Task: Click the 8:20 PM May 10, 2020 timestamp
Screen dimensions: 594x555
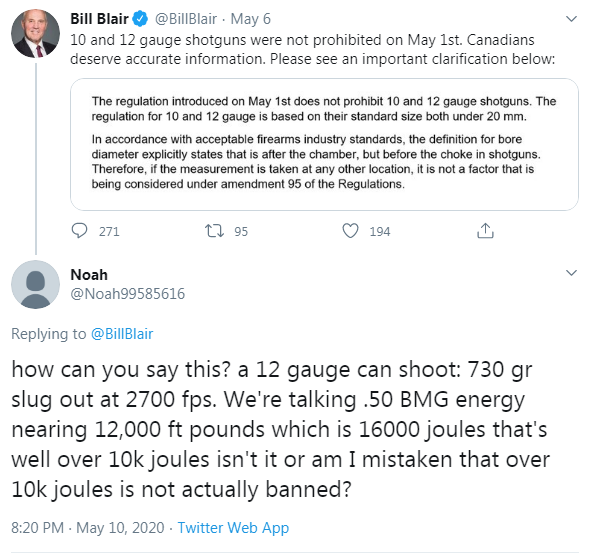Action: pyautogui.click(x=88, y=528)
